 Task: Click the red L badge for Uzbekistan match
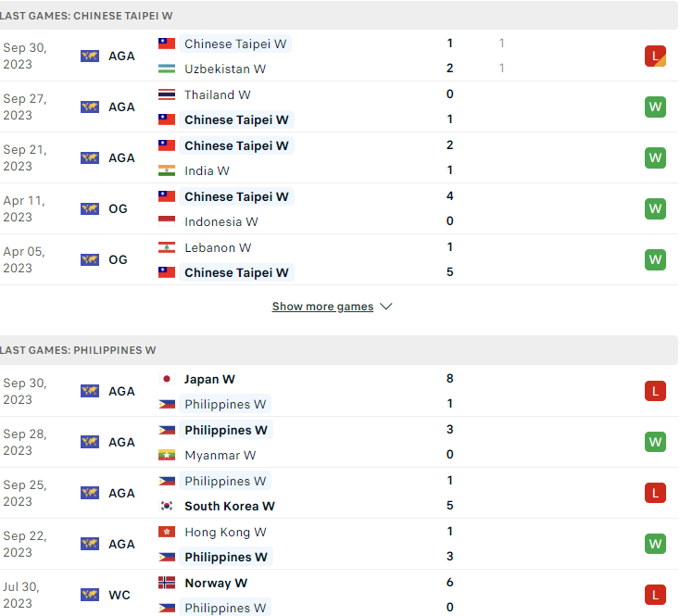655,56
